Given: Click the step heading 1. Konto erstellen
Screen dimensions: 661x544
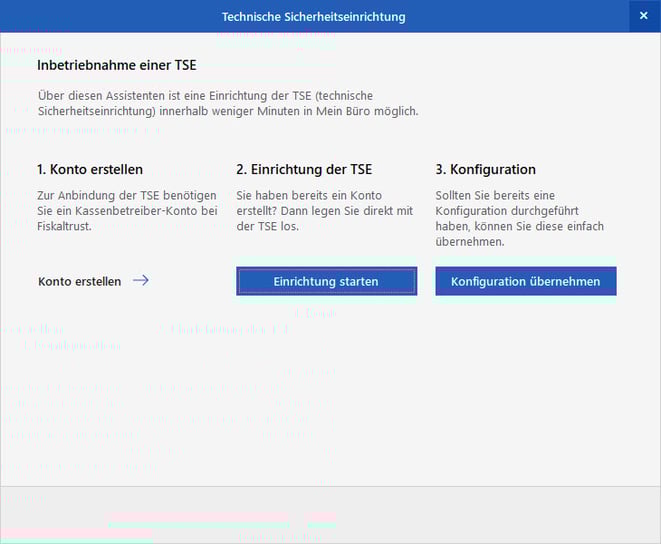Looking at the screenshot, I should click(x=90, y=170).
